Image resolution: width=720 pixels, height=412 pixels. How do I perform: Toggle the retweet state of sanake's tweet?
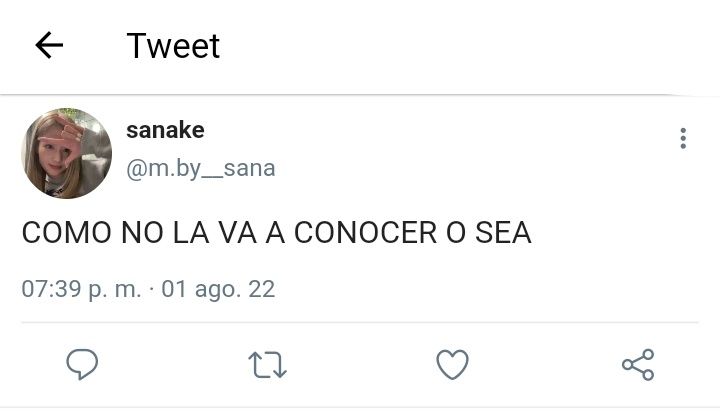coord(267,365)
